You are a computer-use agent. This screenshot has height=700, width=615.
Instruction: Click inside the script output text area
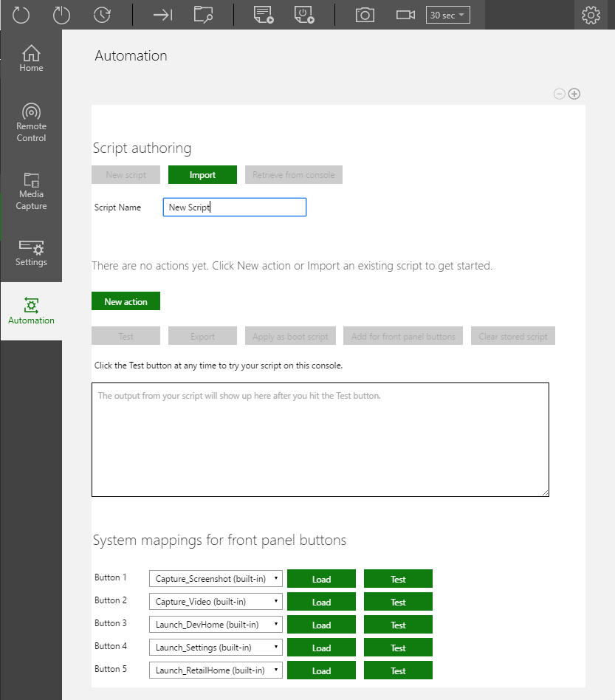[x=320, y=440]
